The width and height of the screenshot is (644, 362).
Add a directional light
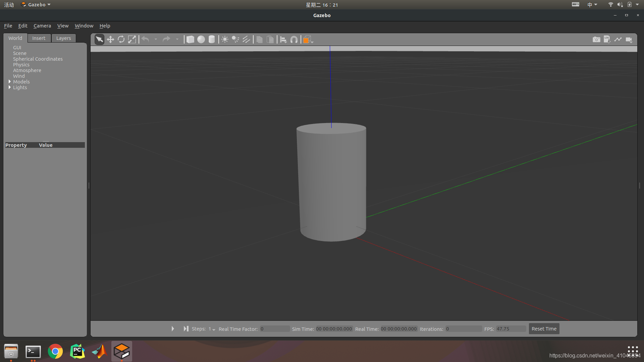(246, 40)
